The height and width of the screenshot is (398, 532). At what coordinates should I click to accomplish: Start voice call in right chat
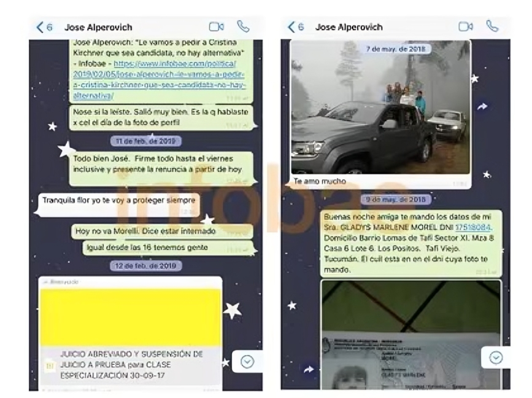point(492,27)
